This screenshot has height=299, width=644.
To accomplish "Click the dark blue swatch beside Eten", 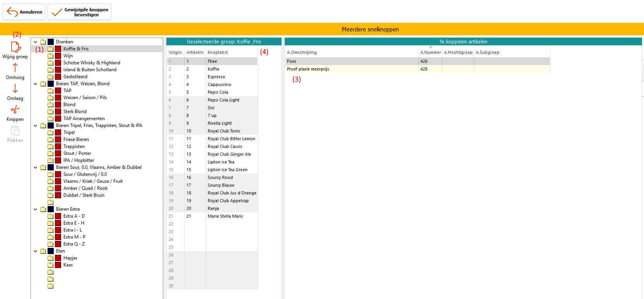I will click(x=51, y=251).
